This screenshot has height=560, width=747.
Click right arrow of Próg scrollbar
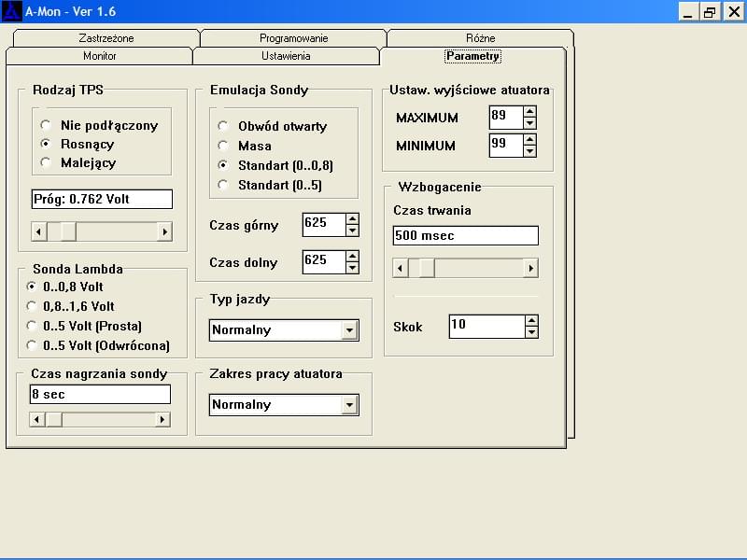tap(164, 231)
